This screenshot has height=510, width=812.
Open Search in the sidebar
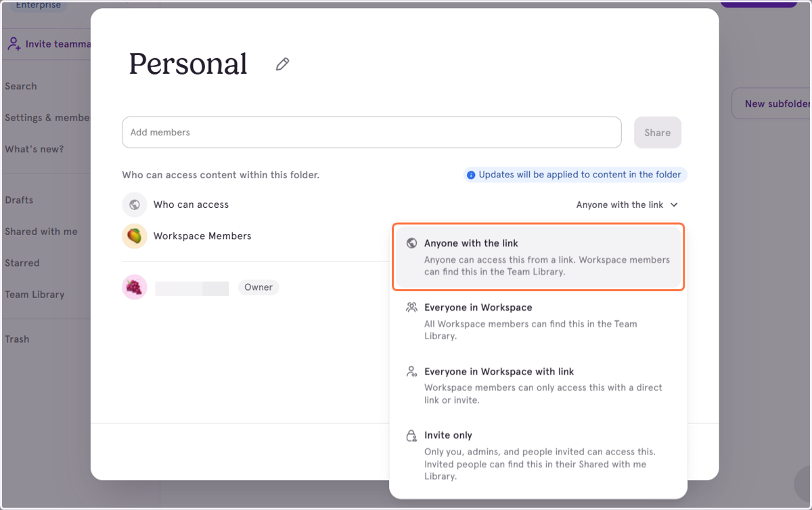pyautogui.click(x=21, y=86)
